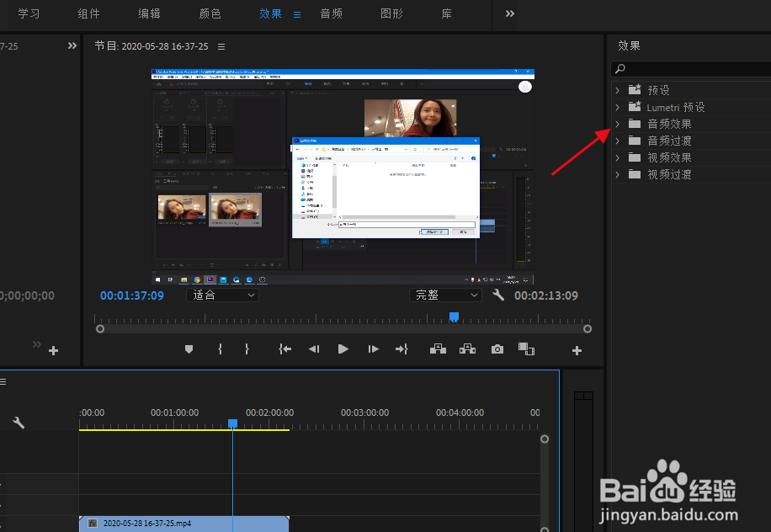
Task: Play the program monitor video
Action: 343,349
